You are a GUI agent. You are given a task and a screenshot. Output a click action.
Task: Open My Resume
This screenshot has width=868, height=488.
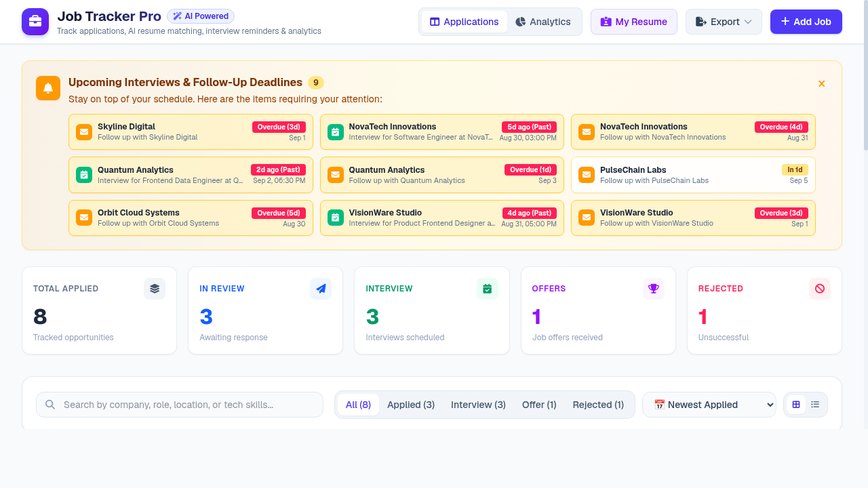634,22
